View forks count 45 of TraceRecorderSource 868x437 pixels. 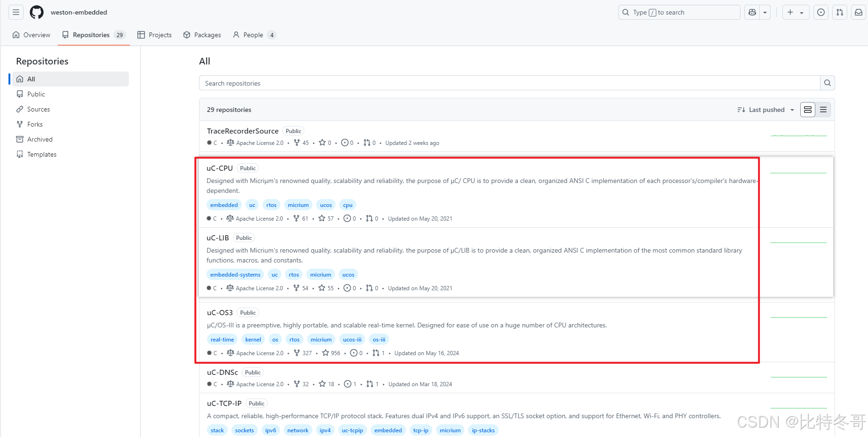point(302,143)
